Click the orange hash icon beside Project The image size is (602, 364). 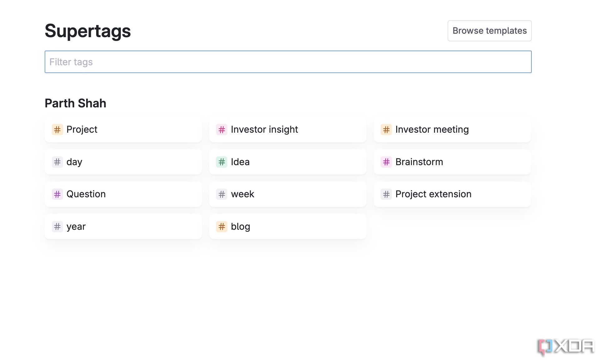point(57,130)
